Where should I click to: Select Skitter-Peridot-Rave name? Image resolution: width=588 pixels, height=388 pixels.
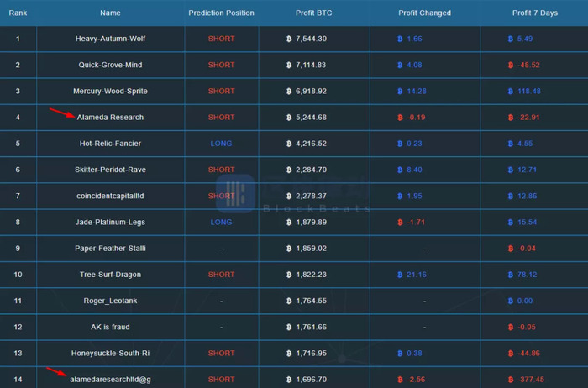pyautogui.click(x=110, y=170)
